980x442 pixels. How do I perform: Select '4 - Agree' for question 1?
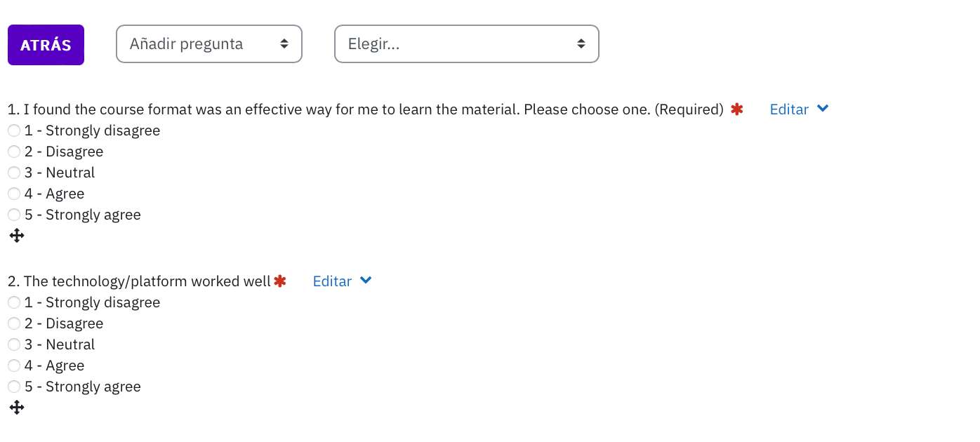14,194
